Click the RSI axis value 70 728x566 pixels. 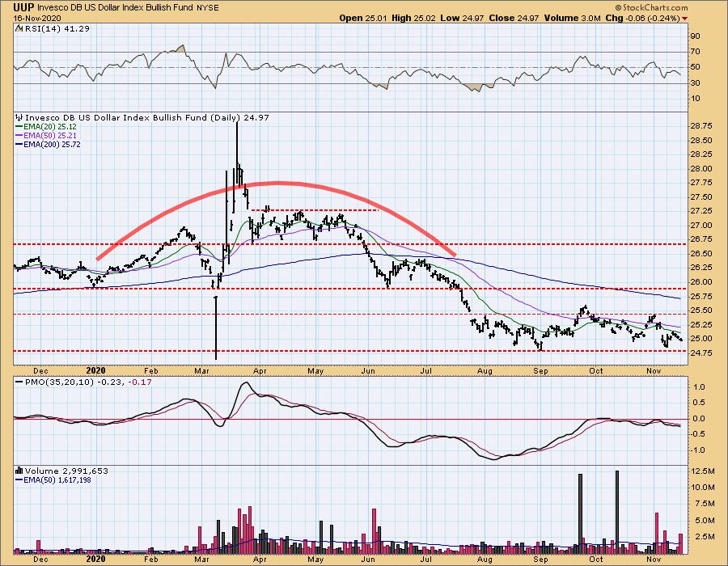point(696,52)
